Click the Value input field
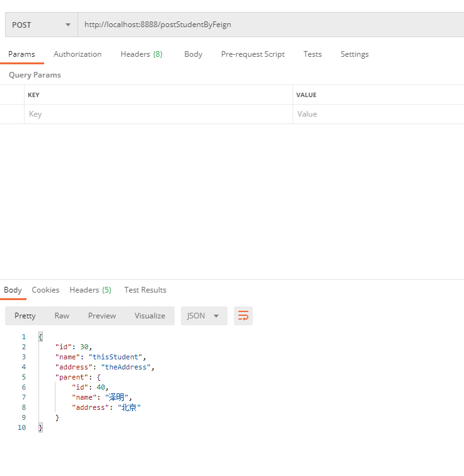 coord(378,114)
